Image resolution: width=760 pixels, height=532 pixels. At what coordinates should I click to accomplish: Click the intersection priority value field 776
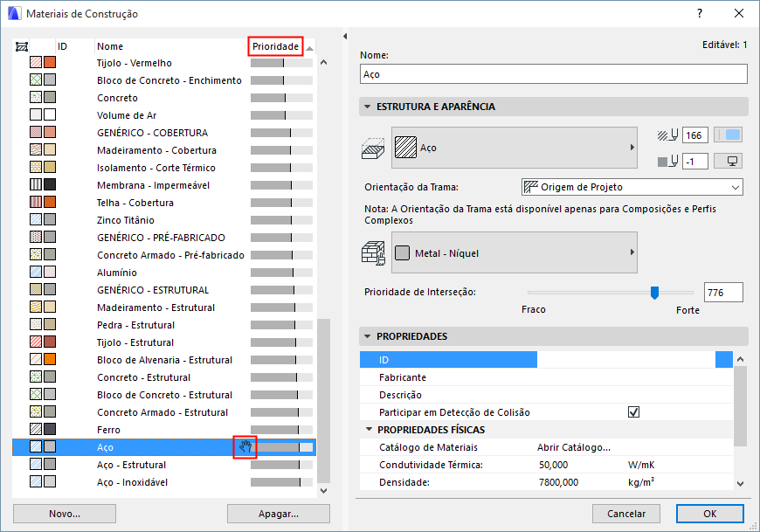point(723,292)
